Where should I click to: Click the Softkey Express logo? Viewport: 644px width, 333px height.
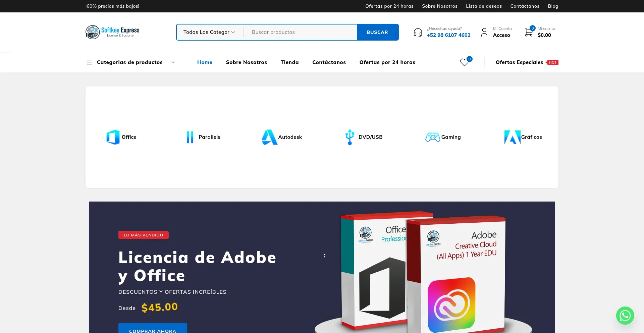point(112,32)
